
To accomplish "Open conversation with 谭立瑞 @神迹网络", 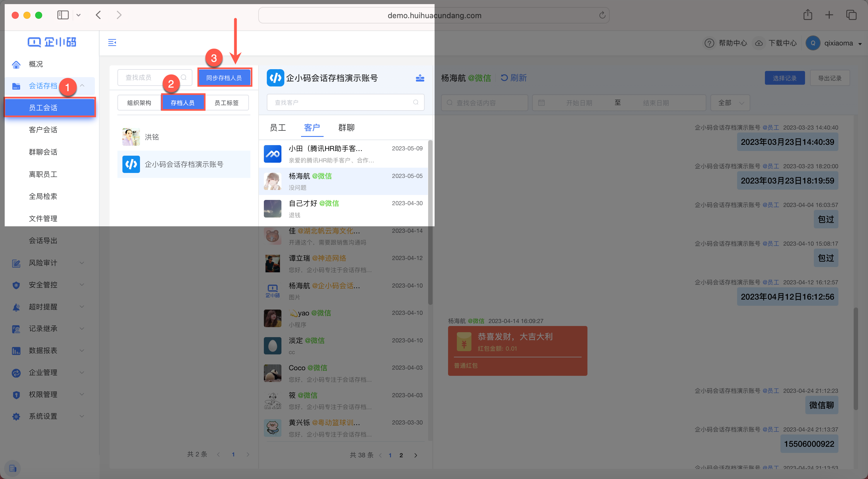I will 343,264.
